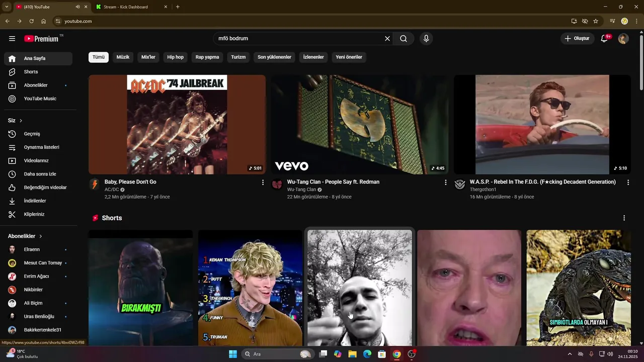The width and height of the screenshot is (644, 362).
Task: Select the Müzik filter chip
Action: [123, 57]
